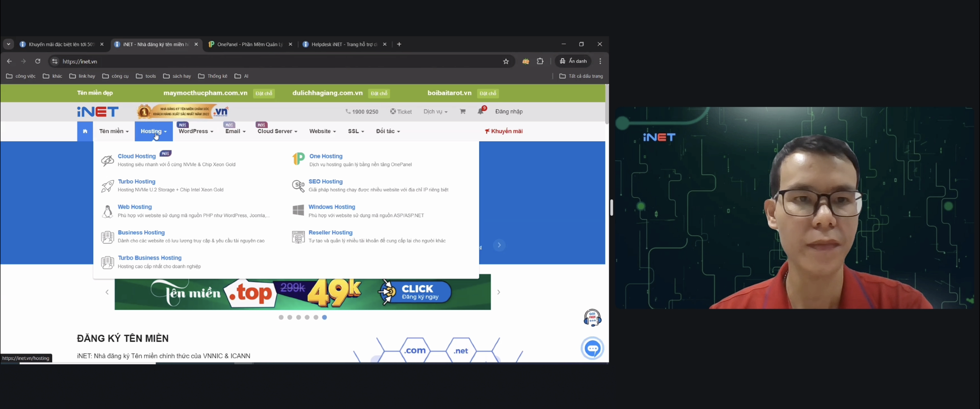Click the CLICK Đăng ký ngay banner button

click(x=416, y=292)
